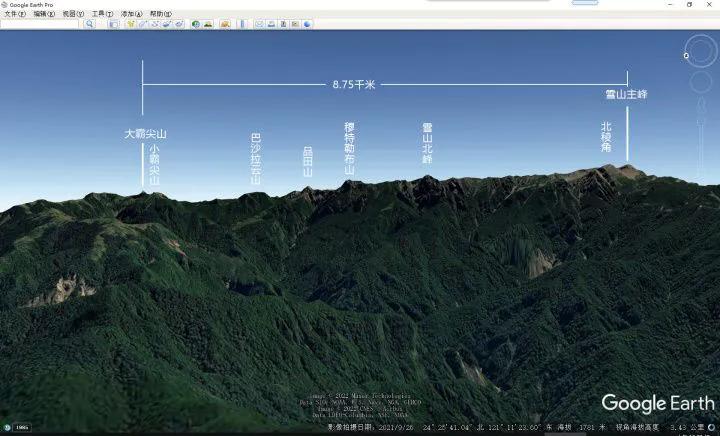
Task: Open the 帮助 (Help) menu
Action: pyautogui.click(x=160, y=14)
